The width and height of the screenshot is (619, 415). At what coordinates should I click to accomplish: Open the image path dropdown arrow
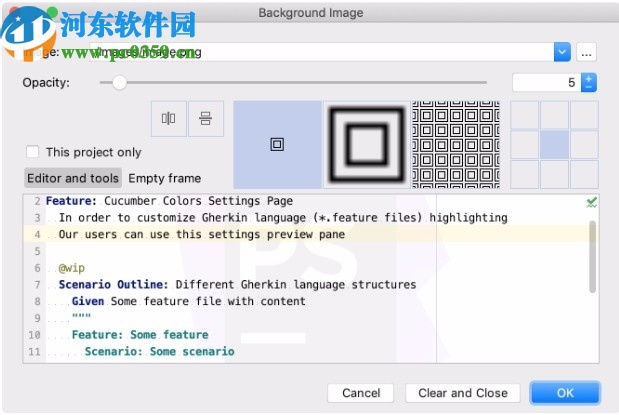[x=562, y=52]
